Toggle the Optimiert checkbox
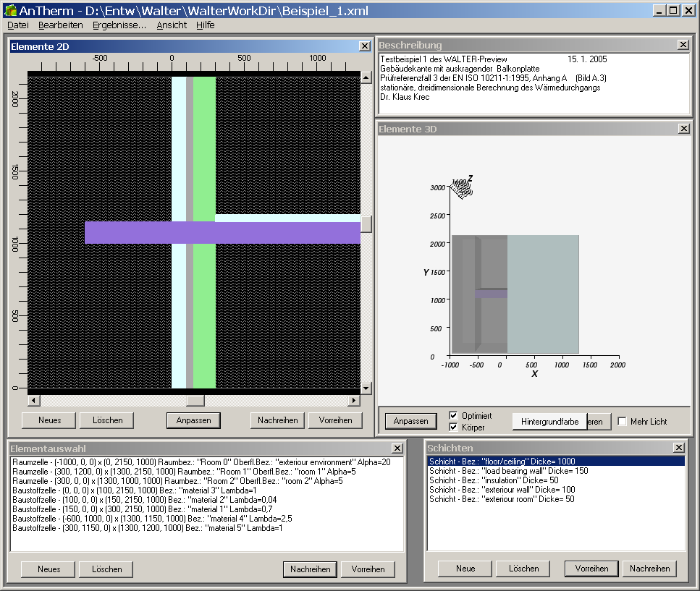700x591 pixels. [453, 416]
